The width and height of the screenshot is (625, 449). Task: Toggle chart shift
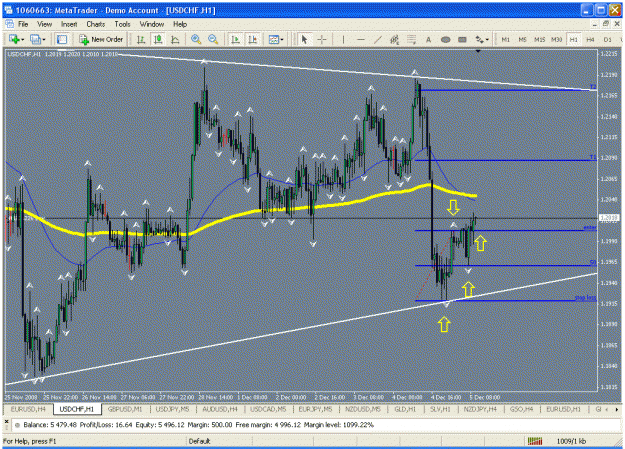253,39
